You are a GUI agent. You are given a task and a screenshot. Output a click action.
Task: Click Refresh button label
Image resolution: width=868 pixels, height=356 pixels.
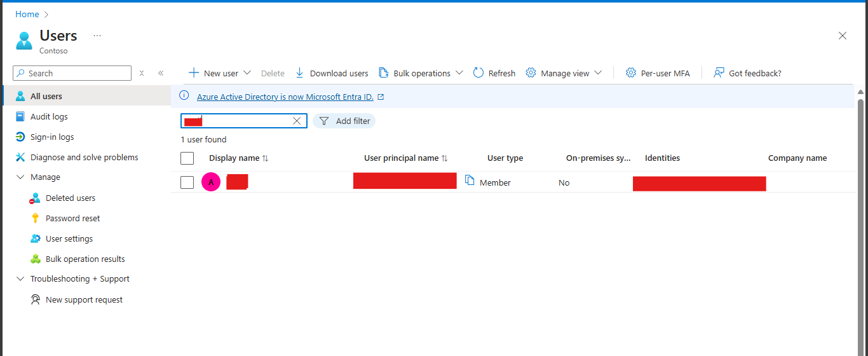[x=502, y=73]
